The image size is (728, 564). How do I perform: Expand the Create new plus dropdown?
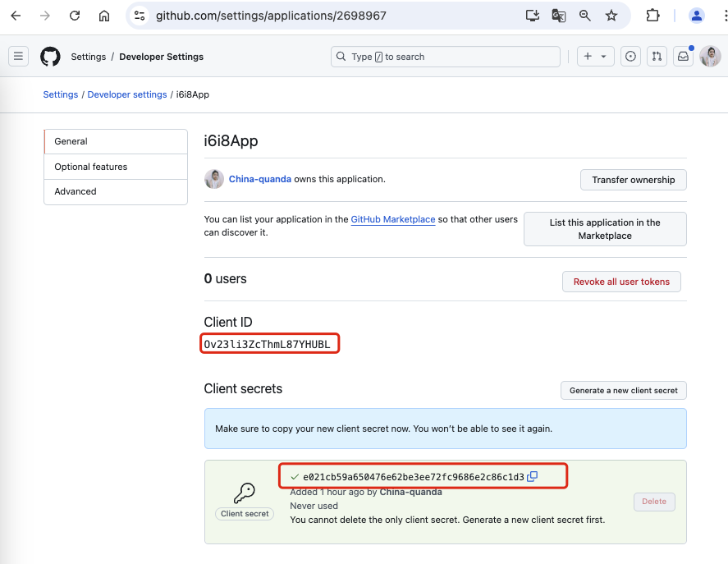pos(595,57)
